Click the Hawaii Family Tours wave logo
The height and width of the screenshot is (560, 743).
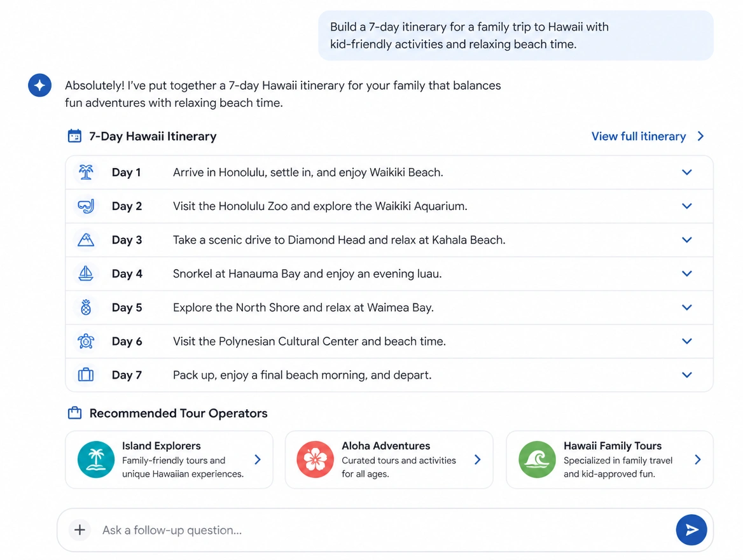click(x=537, y=459)
